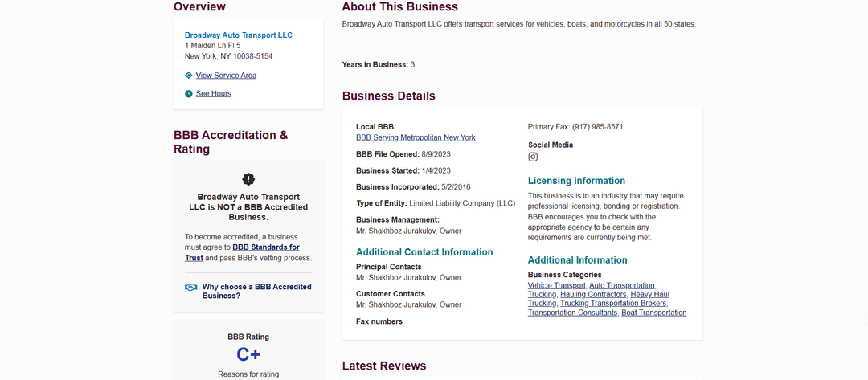The height and width of the screenshot is (380, 868).
Task: Click the clock icon beside See Hours
Action: pyautogui.click(x=189, y=94)
